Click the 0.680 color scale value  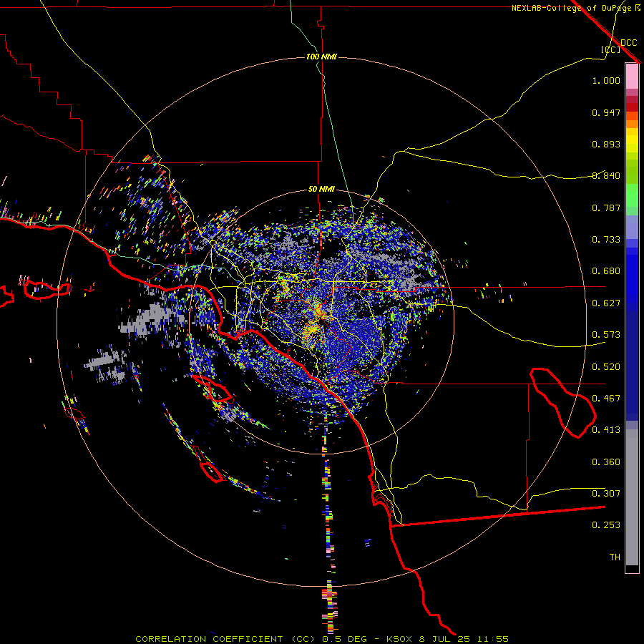point(606,271)
